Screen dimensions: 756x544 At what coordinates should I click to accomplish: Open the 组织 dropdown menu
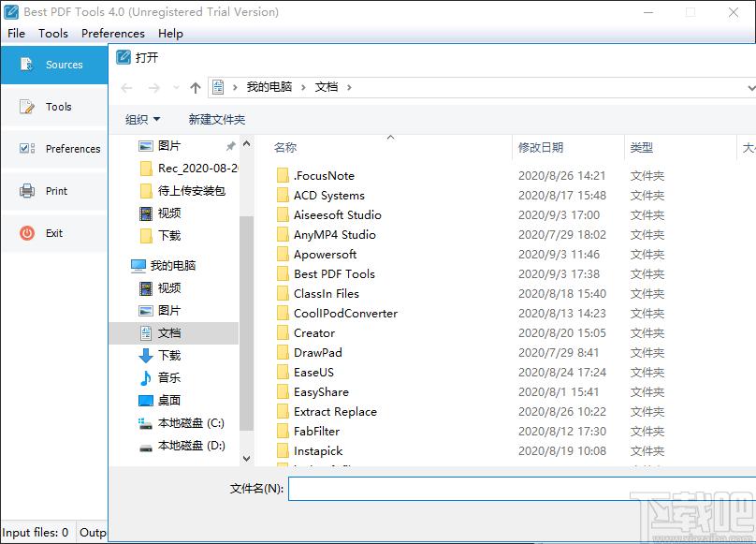(143, 119)
